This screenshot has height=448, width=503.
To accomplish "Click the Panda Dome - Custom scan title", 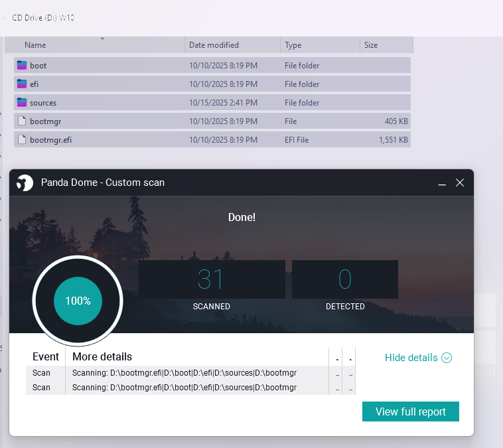I will coord(103,183).
